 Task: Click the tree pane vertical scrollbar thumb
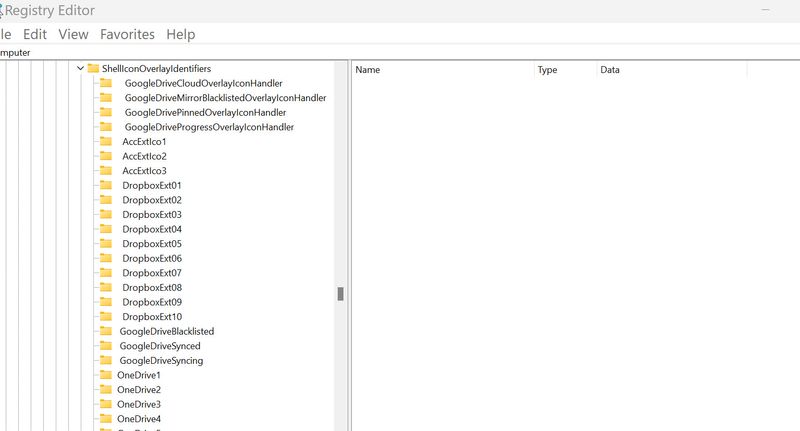340,294
